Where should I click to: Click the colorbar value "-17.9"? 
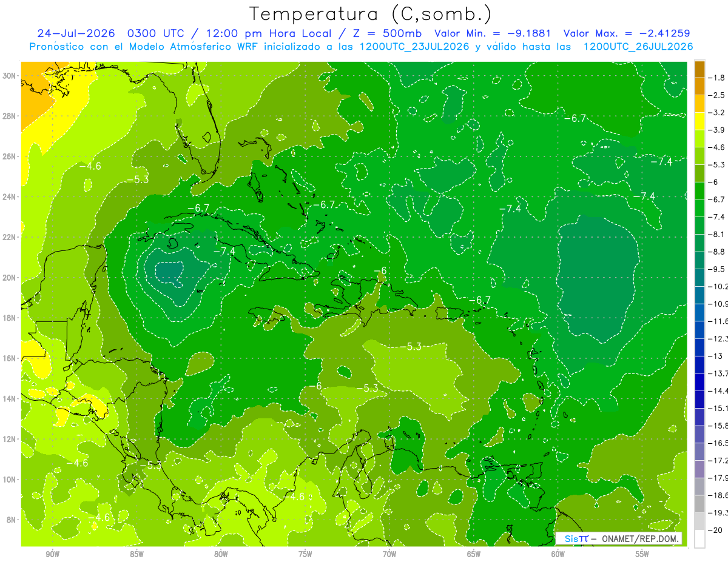pyautogui.click(x=717, y=478)
